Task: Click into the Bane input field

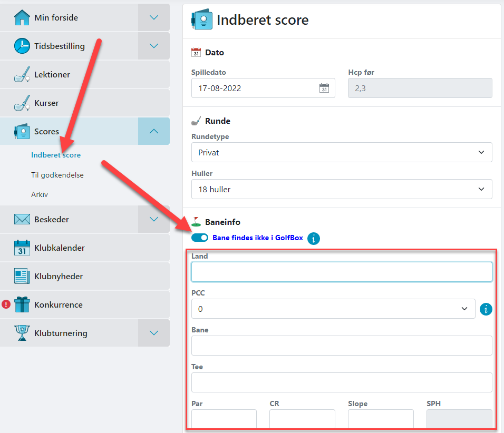Action: [342, 346]
